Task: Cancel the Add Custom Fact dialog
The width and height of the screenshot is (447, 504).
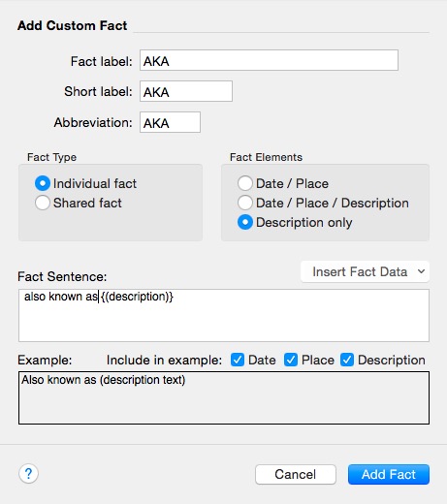Action: [x=296, y=474]
